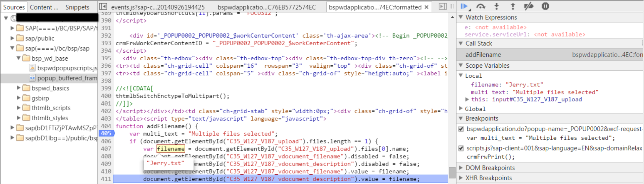Step into next function call
This screenshot has width=644, height=184.
tap(497, 6)
